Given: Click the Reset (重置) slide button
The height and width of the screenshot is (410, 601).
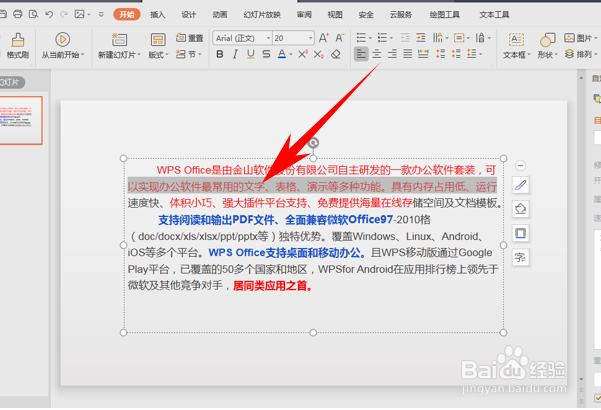Looking at the screenshot, I should (x=190, y=38).
